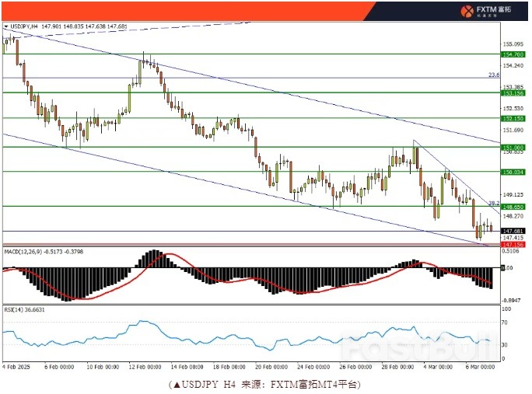Select the 151.000 resistance level tag

click(513, 146)
